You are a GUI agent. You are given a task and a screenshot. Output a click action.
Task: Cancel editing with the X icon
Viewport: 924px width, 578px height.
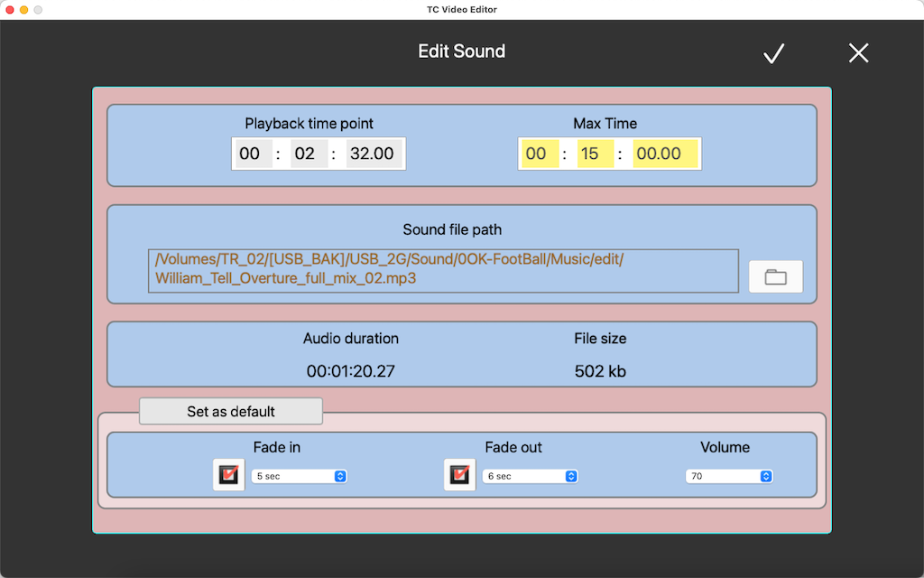click(859, 53)
